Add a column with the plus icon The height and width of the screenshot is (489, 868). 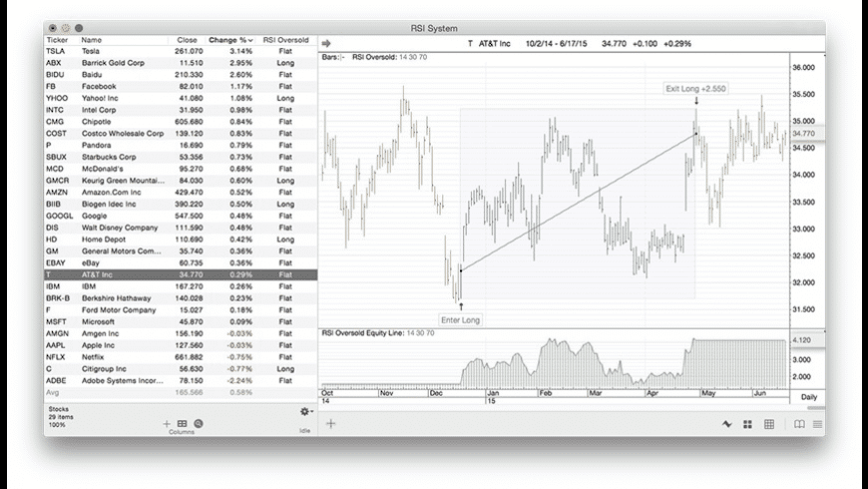pos(167,424)
